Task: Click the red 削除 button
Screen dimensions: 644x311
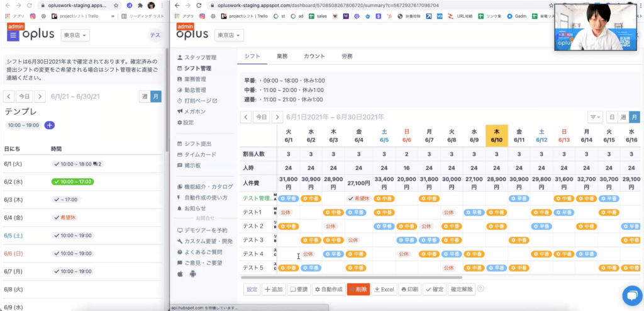Action: tap(358, 290)
